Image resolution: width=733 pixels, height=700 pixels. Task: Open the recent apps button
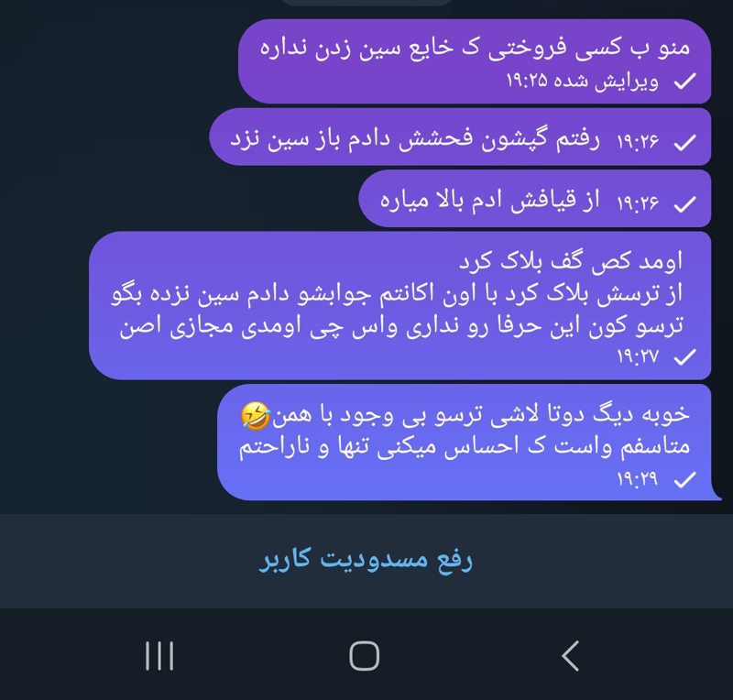coord(159,656)
